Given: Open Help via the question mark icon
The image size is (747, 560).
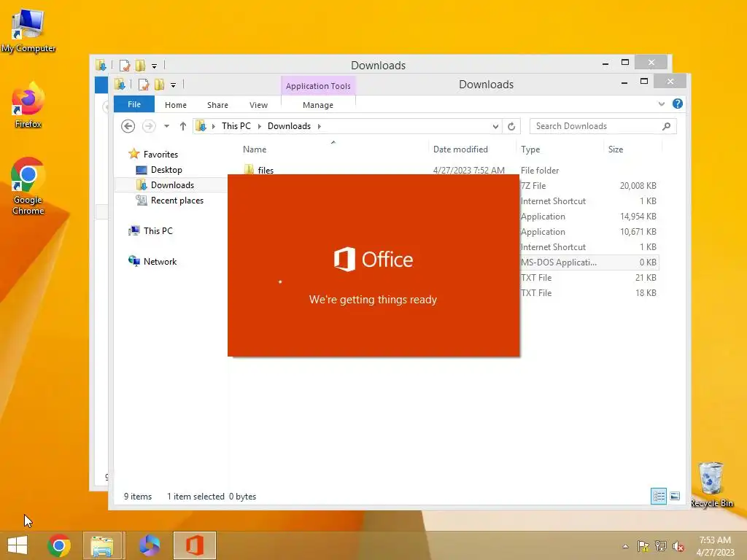Looking at the screenshot, I should (678, 104).
